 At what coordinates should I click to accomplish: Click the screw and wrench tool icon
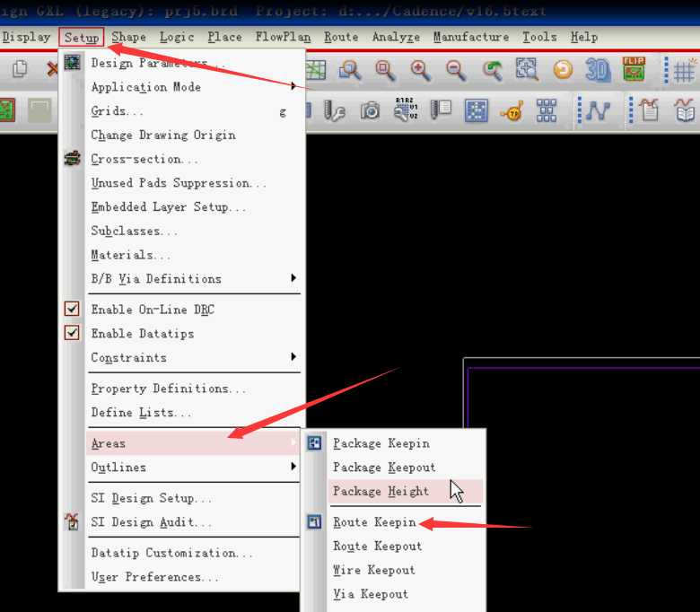point(335,110)
